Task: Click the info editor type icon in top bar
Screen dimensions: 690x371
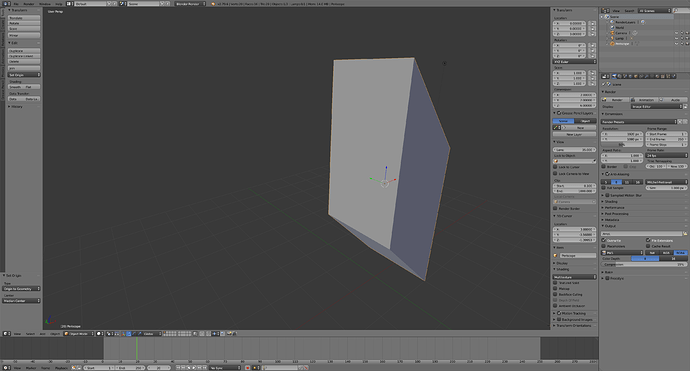Action: 7,4
